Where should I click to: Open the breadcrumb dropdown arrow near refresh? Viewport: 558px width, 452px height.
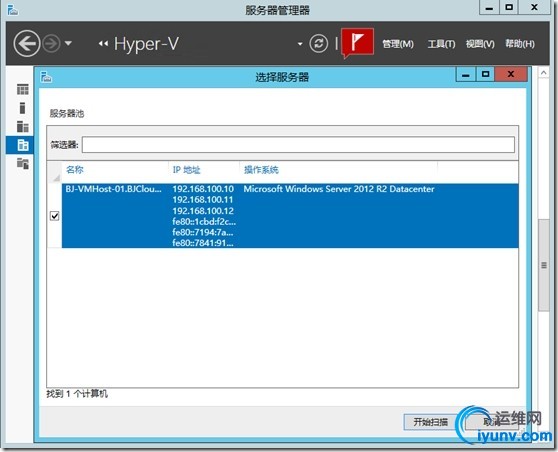pyautogui.click(x=300, y=44)
